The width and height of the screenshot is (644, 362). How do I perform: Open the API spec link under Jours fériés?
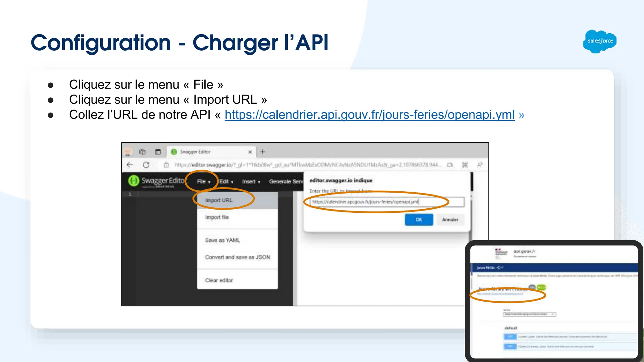[x=500, y=294]
